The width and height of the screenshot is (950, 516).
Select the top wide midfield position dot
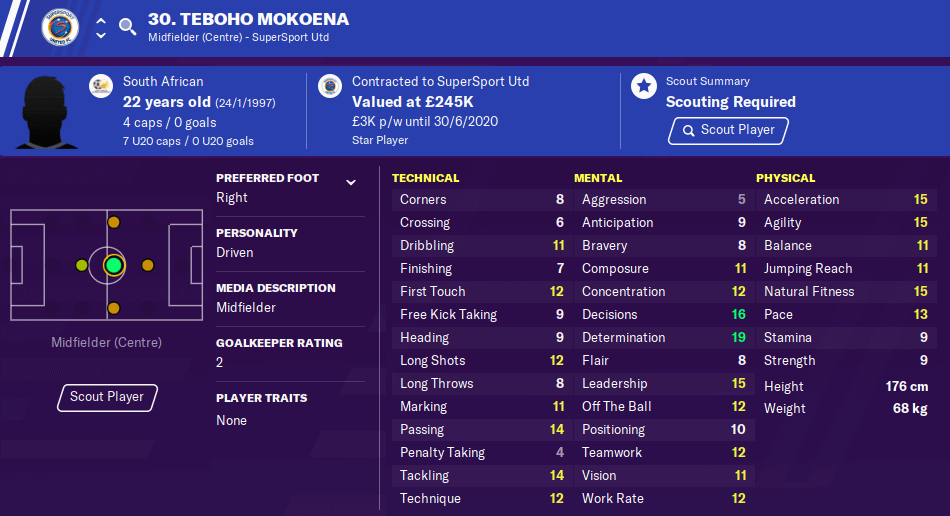point(113,222)
